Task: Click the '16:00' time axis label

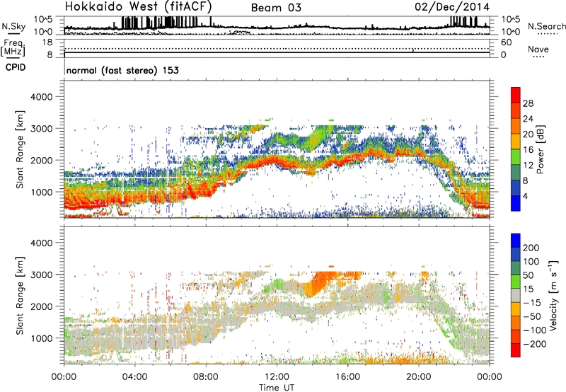Action: pos(347,377)
